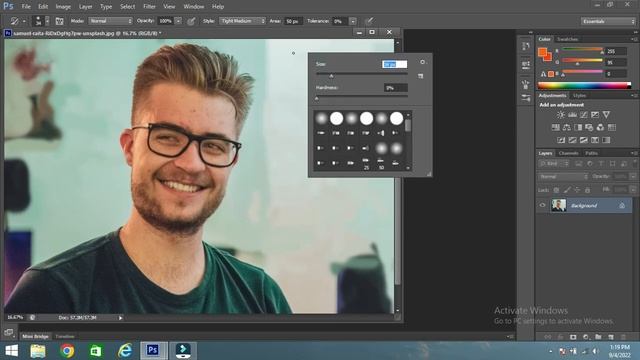Hide the Background layer eye icon
Screen dimensions: 640x360
(542, 205)
